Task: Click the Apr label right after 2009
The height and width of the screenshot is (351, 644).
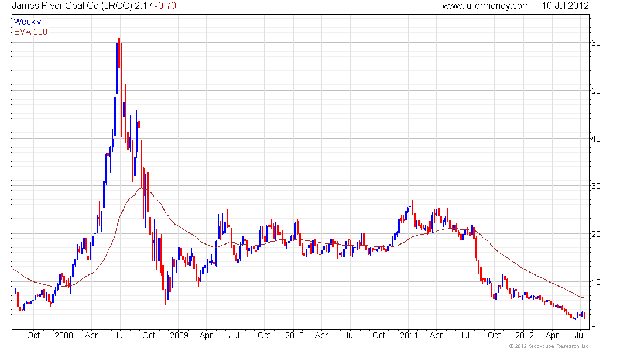Action: click(205, 335)
